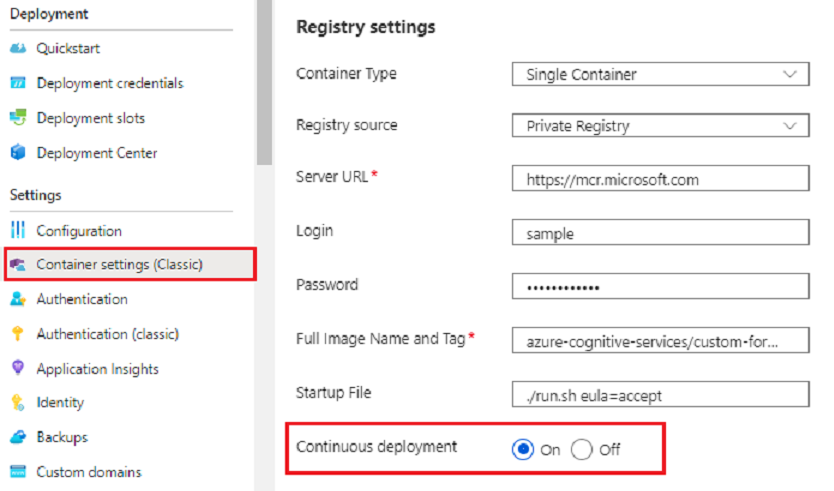Click the Deployment slots icon
The image size is (834, 491).
click(x=17, y=118)
